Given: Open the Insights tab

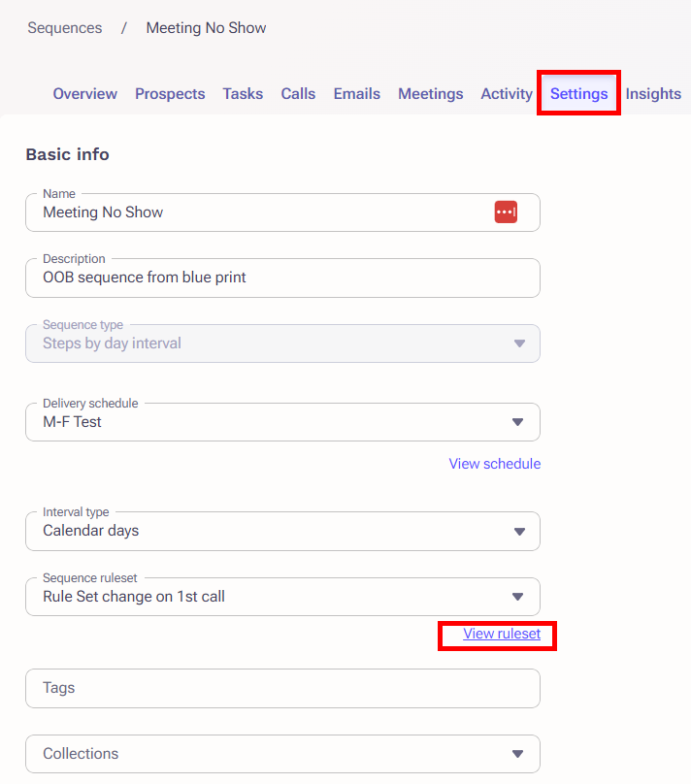Looking at the screenshot, I should point(653,93).
